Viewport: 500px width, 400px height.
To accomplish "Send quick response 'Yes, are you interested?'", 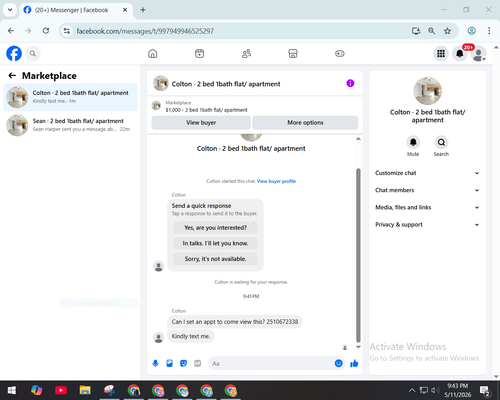I will pos(215,228).
